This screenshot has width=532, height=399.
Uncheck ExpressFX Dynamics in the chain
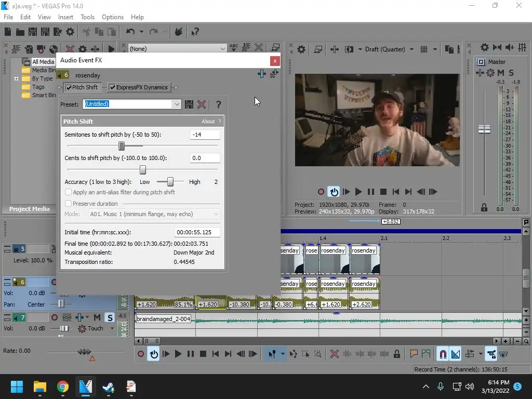pos(113,87)
